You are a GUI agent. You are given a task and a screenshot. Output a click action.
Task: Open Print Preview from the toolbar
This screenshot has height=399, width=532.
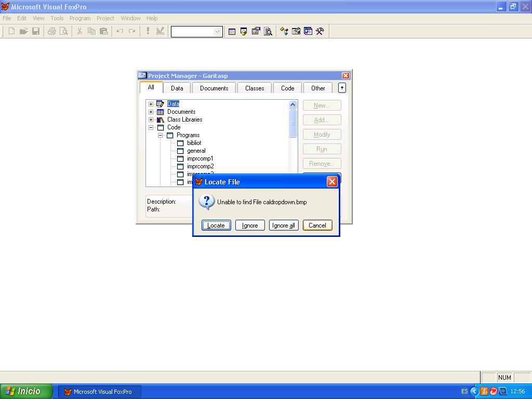coord(63,31)
